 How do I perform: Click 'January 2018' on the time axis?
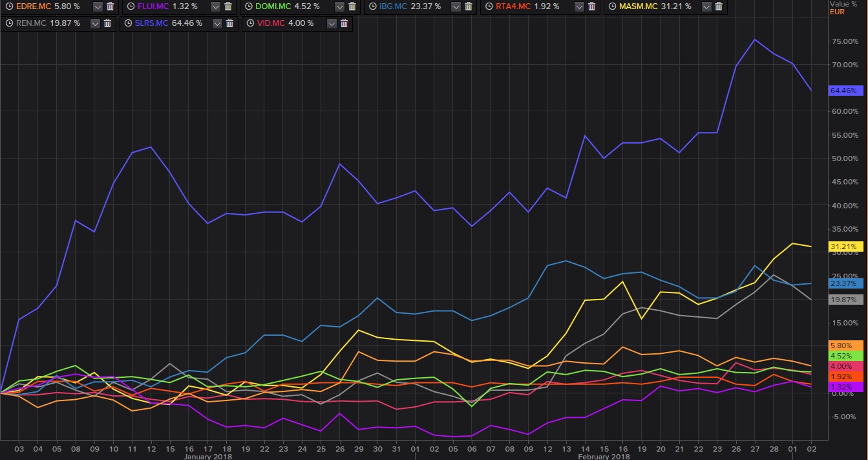pos(207,456)
